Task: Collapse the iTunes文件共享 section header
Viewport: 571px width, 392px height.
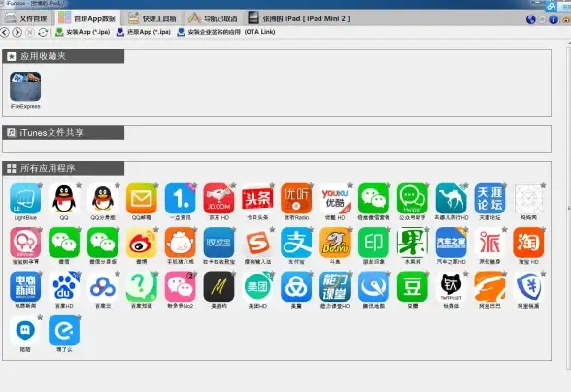Action: (63, 133)
